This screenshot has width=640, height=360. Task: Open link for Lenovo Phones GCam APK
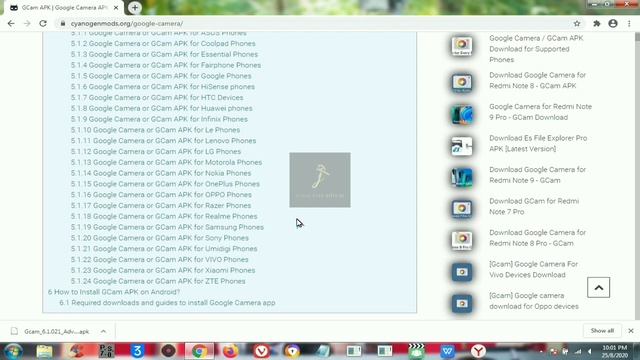(x=163, y=141)
